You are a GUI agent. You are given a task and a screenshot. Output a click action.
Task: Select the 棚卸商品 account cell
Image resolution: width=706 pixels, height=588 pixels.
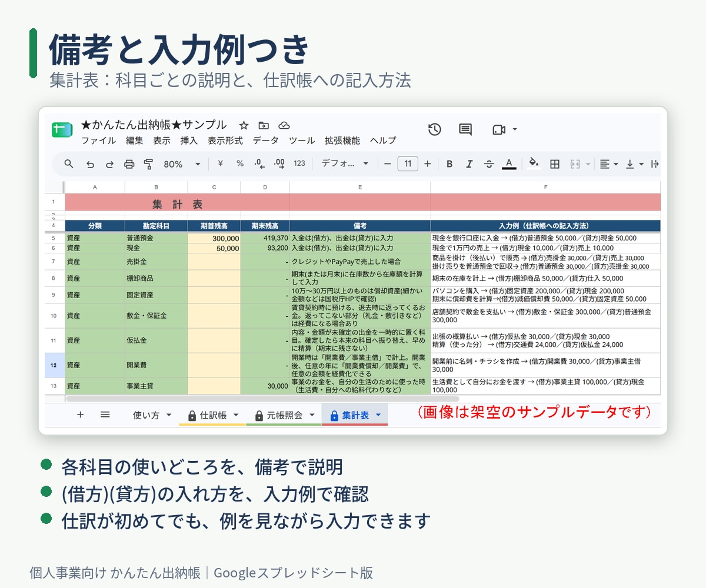click(156, 278)
